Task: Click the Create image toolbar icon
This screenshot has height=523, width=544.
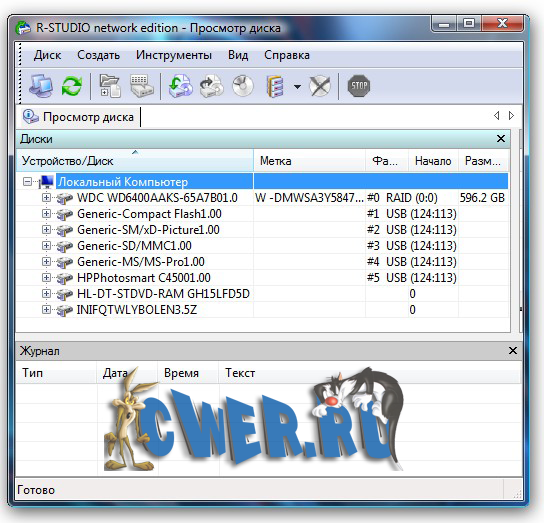Action: [212, 86]
